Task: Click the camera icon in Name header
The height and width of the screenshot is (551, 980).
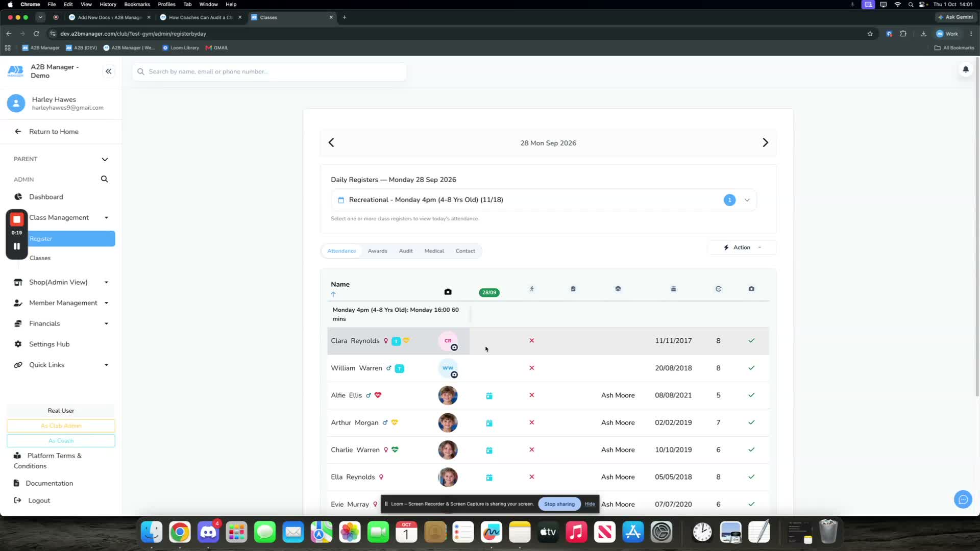Action: click(x=448, y=292)
